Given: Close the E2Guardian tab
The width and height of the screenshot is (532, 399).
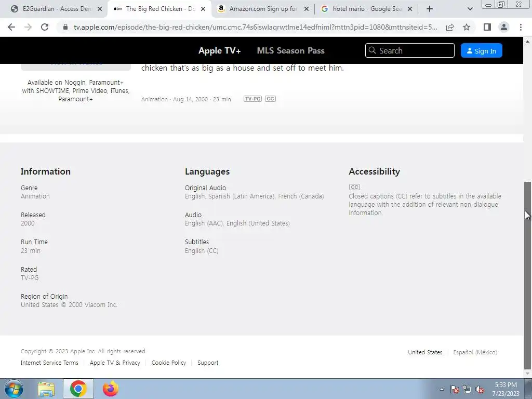Looking at the screenshot, I should (100, 9).
